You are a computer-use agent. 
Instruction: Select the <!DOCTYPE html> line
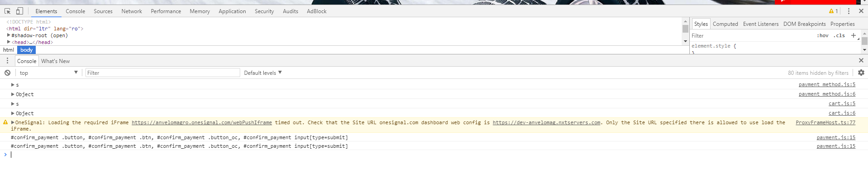28,22
